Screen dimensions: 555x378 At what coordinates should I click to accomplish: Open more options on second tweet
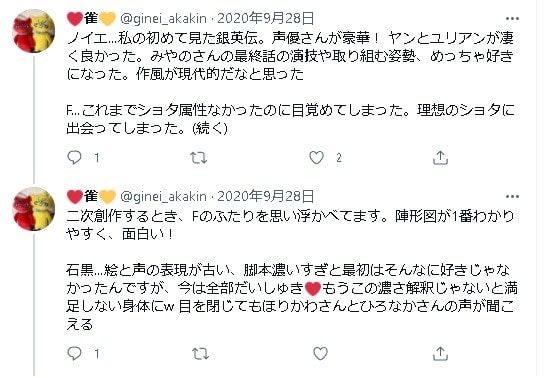pyautogui.click(x=512, y=196)
